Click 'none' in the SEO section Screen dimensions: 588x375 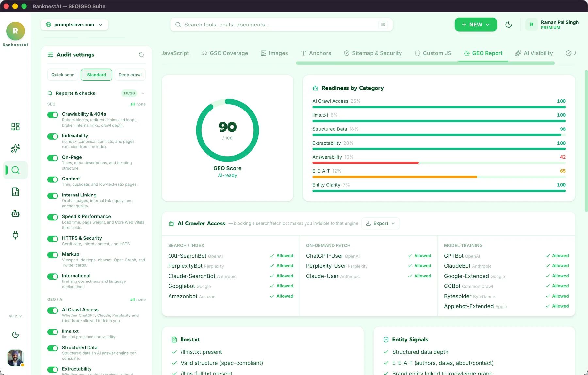click(x=141, y=104)
